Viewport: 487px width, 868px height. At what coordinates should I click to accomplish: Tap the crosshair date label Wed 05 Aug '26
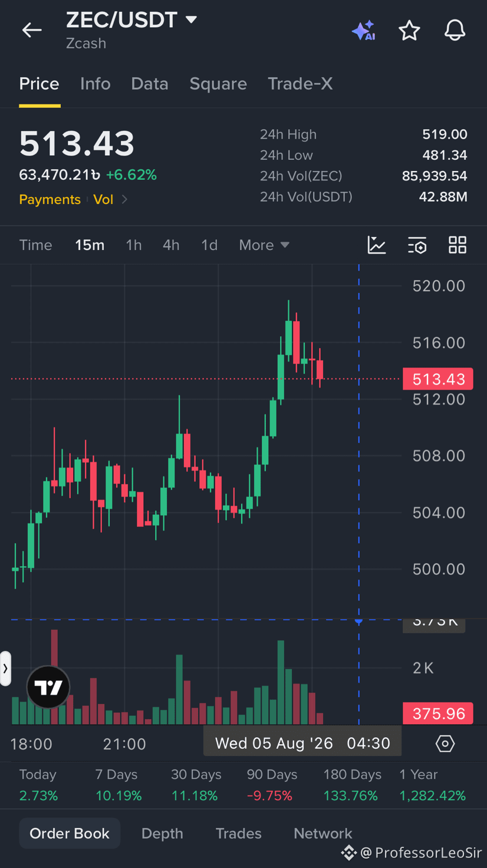pyautogui.click(x=302, y=743)
